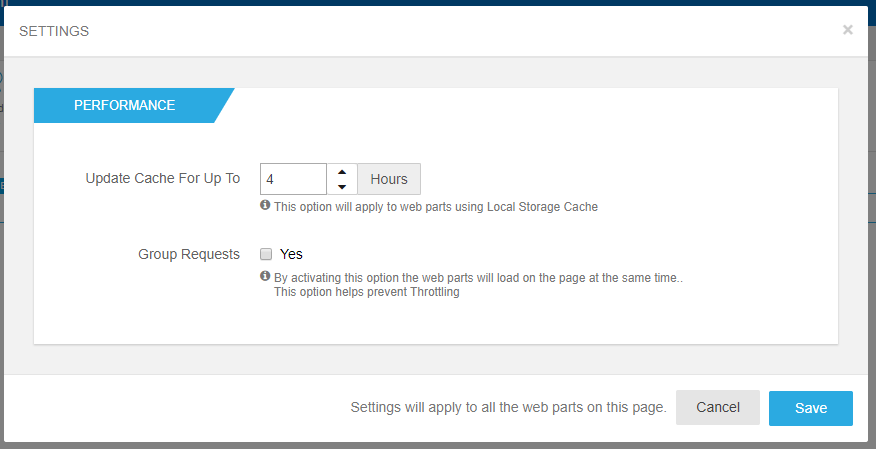
Task: Click the 'Group Requests' label
Action: (189, 254)
